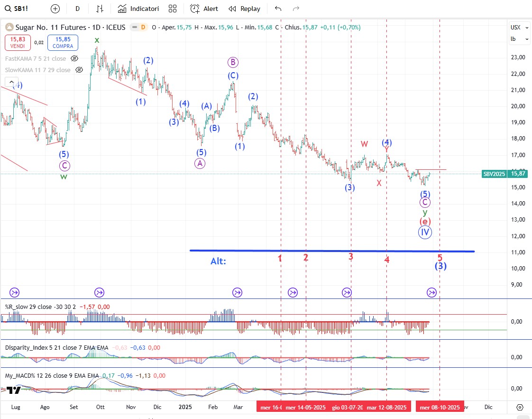532x419 pixels.
Task: Expand the USX currency selector
Action: point(519,28)
